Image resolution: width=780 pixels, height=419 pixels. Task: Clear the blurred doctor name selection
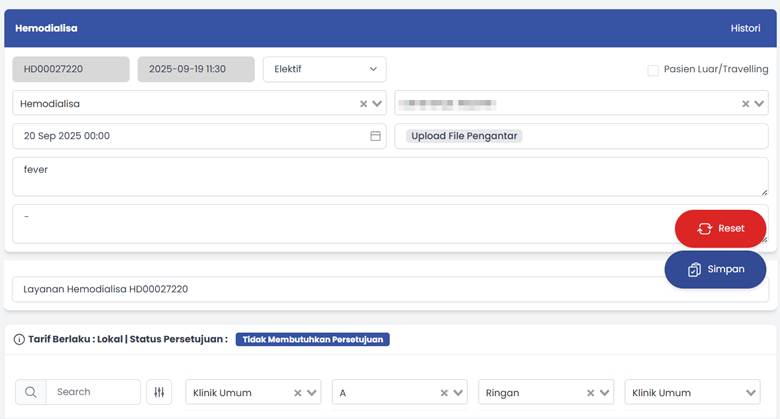click(745, 104)
